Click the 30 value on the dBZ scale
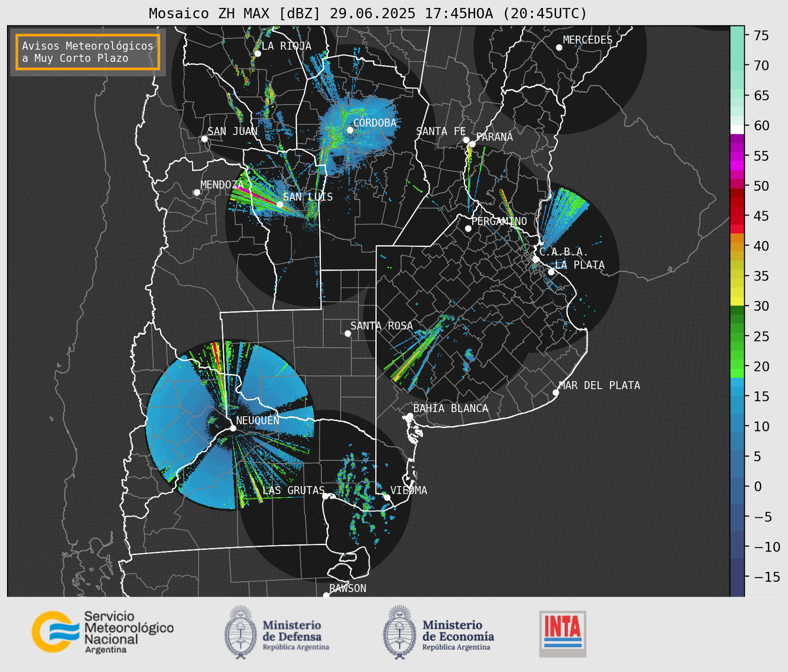The width and height of the screenshot is (788, 672). coord(761,307)
